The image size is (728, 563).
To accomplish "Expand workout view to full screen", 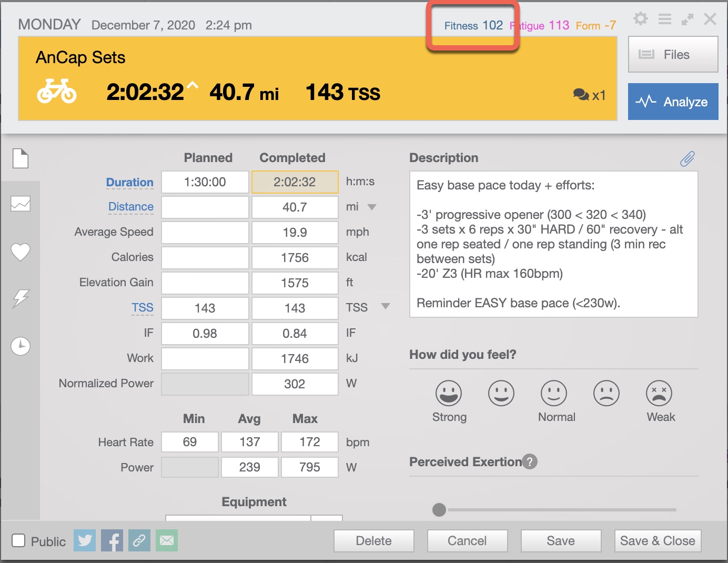I will click(687, 19).
